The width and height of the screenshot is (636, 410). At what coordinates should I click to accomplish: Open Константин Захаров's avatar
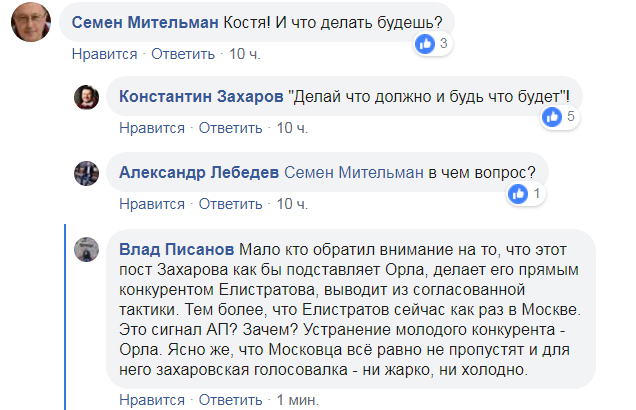tap(86, 97)
